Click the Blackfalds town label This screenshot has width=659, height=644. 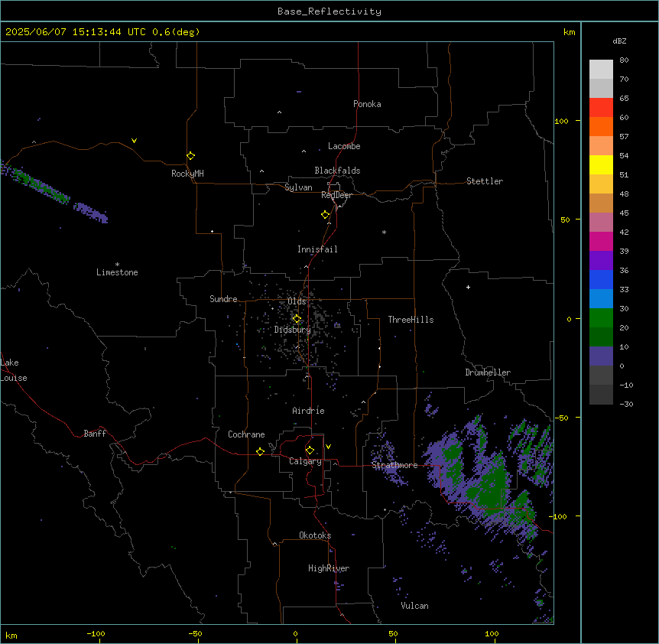click(x=337, y=171)
